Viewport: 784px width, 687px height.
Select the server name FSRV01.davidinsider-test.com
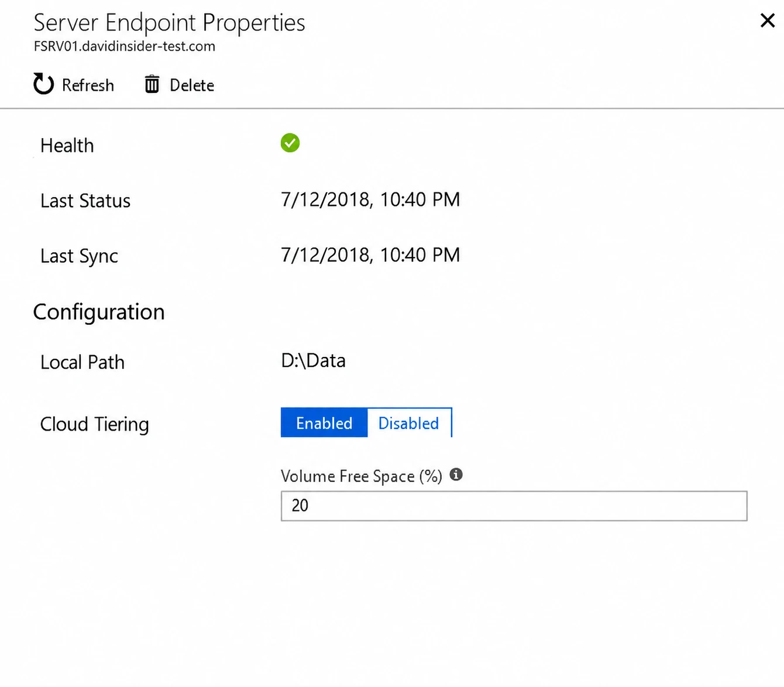125,46
